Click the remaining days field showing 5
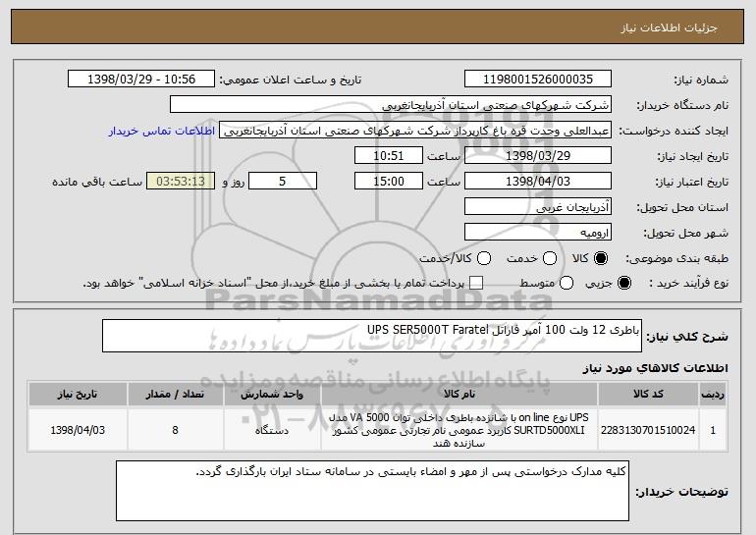 point(283,182)
